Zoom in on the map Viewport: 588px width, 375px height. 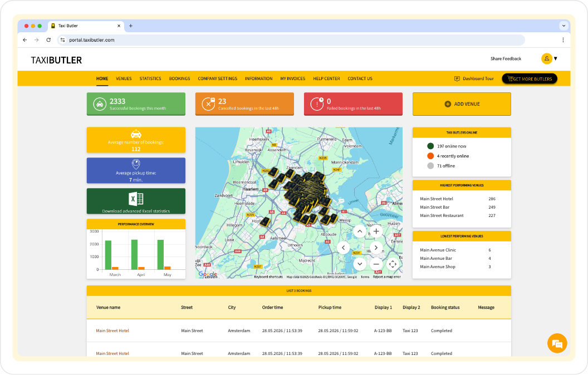coord(376,231)
